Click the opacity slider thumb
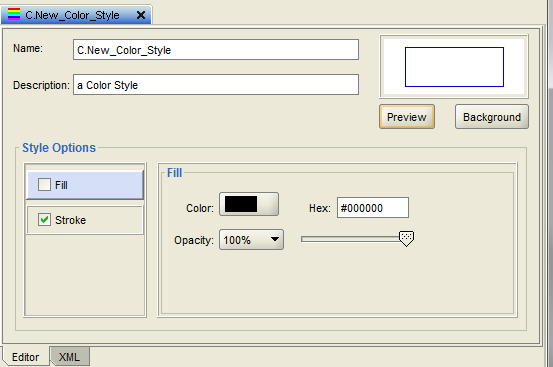 click(x=406, y=239)
